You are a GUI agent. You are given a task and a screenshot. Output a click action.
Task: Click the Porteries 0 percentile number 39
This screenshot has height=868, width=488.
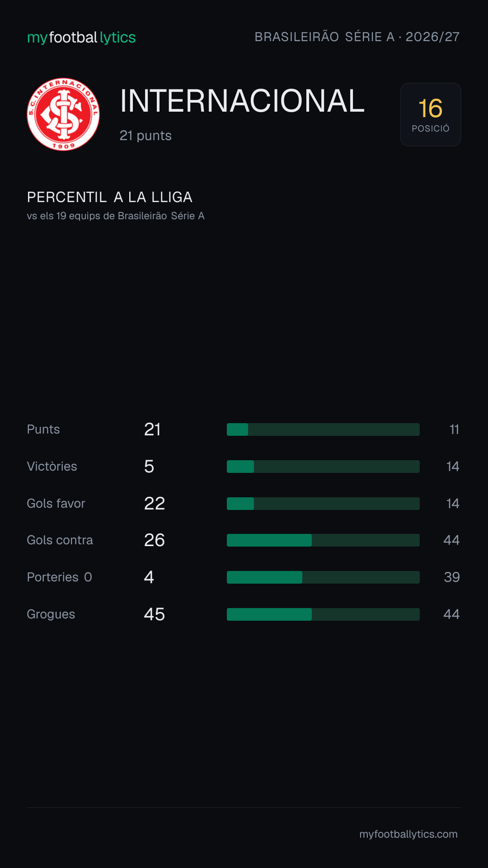coord(452,577)
